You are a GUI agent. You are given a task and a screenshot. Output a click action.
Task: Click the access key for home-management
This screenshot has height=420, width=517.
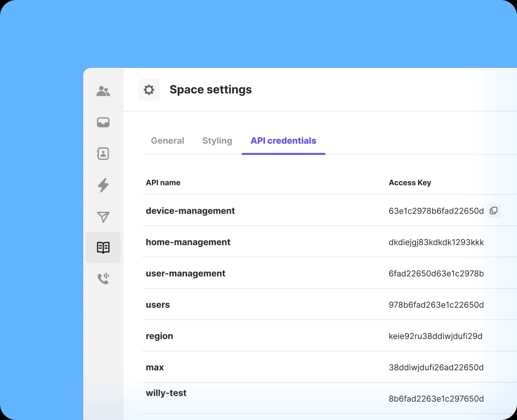click(x=436, y=242)
